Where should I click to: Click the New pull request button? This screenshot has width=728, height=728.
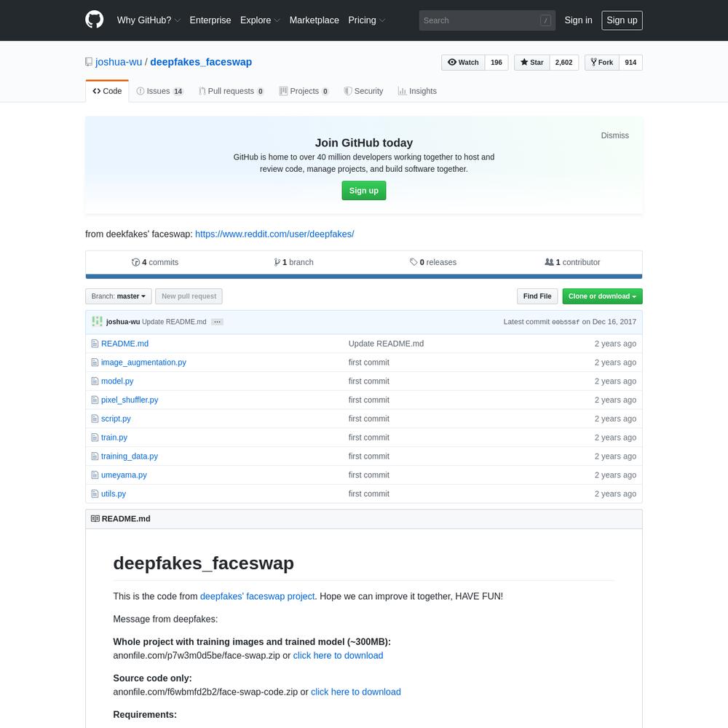tap(189, 296)
